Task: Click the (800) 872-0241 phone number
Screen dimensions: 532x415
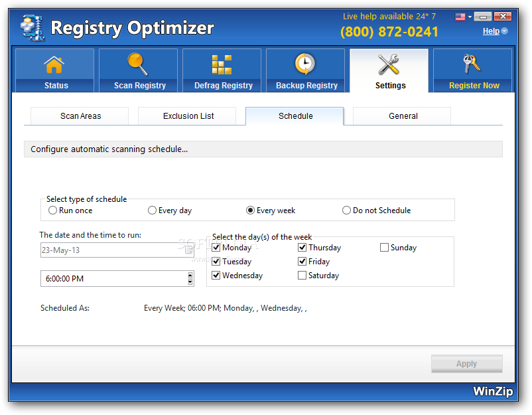Action: [x=389, y=32]
